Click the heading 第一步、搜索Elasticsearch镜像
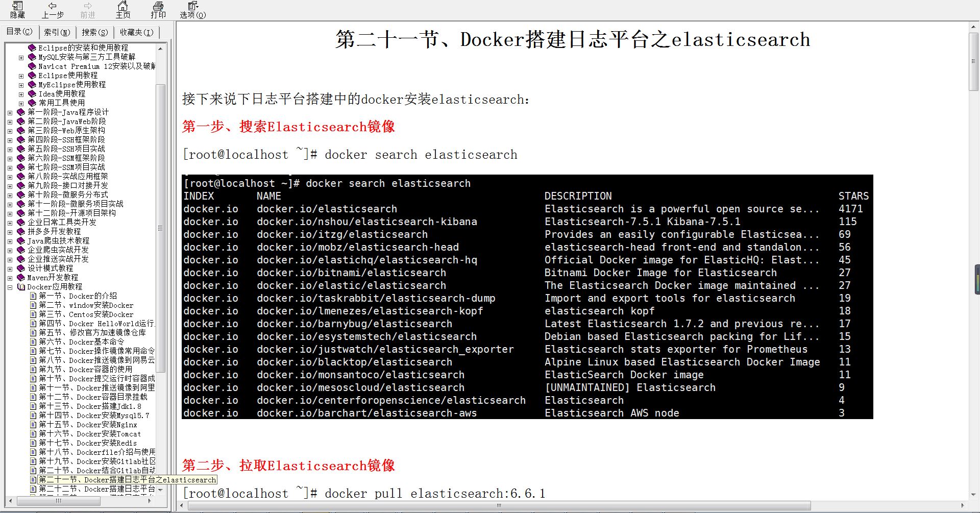Image resolution: width=980 pixels, height=513 pixels. 288,127
